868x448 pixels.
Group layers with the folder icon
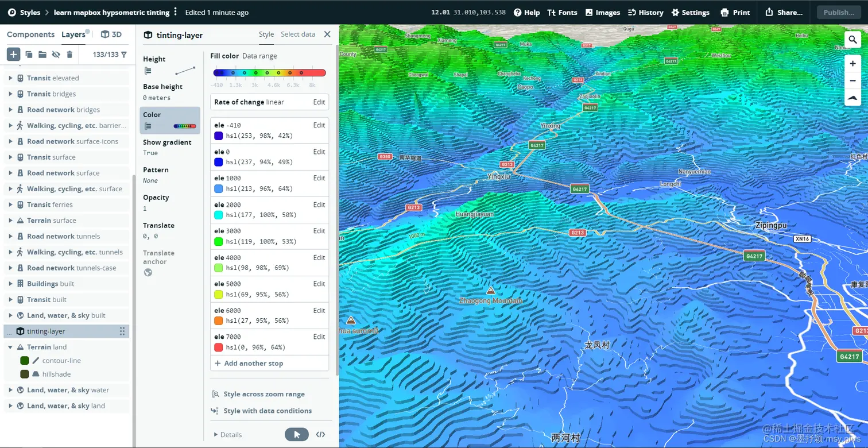click(42, 55)
